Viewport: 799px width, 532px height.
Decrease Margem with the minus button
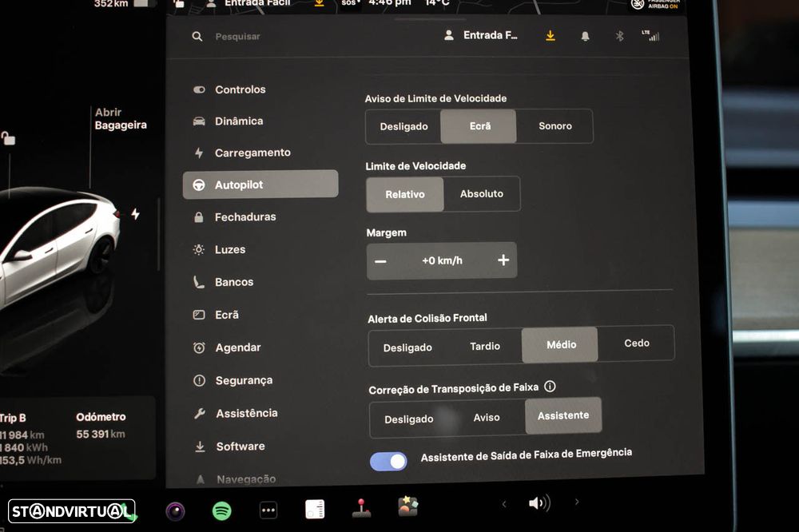tap(380, 261)
